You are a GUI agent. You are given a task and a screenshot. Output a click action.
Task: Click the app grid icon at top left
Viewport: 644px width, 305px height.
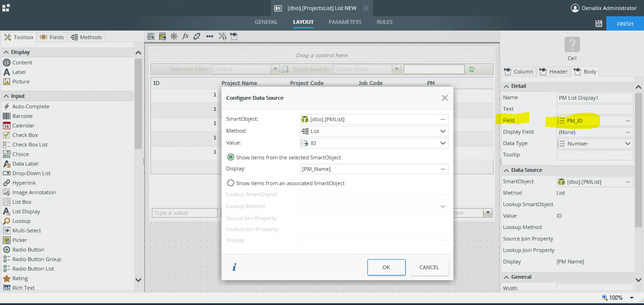point(7,8)
